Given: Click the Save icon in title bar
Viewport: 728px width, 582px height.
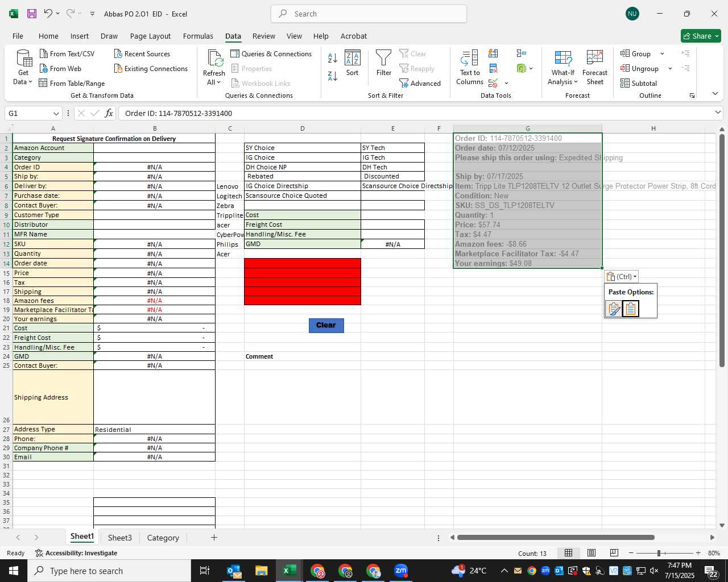Looking at the screenshot, I should pyautogui.click(x=32, y=14).
